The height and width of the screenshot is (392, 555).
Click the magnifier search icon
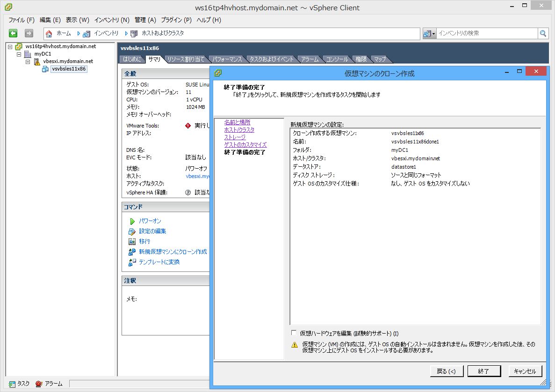(x=543, y=33)
